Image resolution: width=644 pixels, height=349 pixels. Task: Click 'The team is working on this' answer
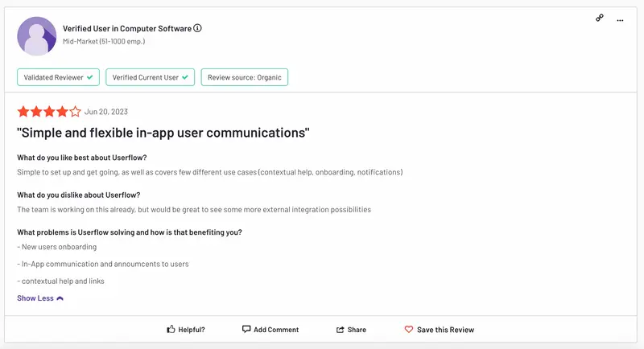coord(194,210)
